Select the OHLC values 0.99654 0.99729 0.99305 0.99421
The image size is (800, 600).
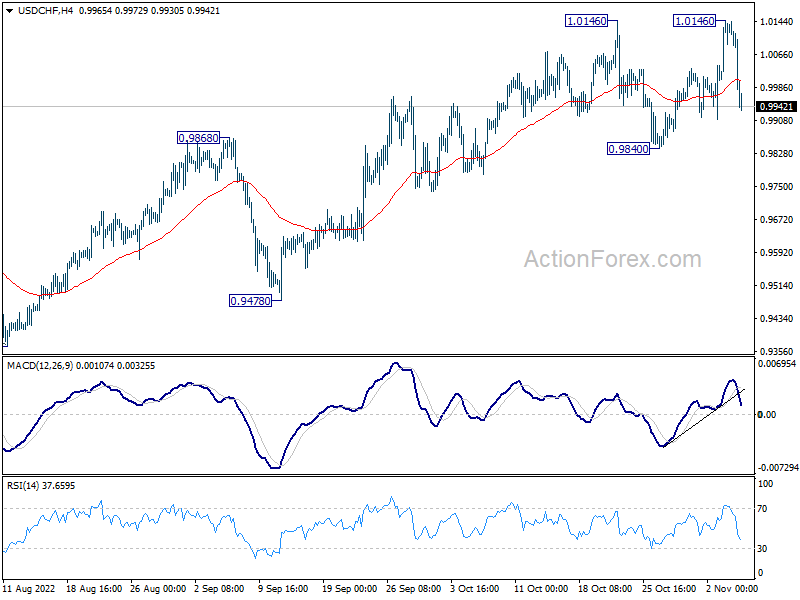point(148,11)
